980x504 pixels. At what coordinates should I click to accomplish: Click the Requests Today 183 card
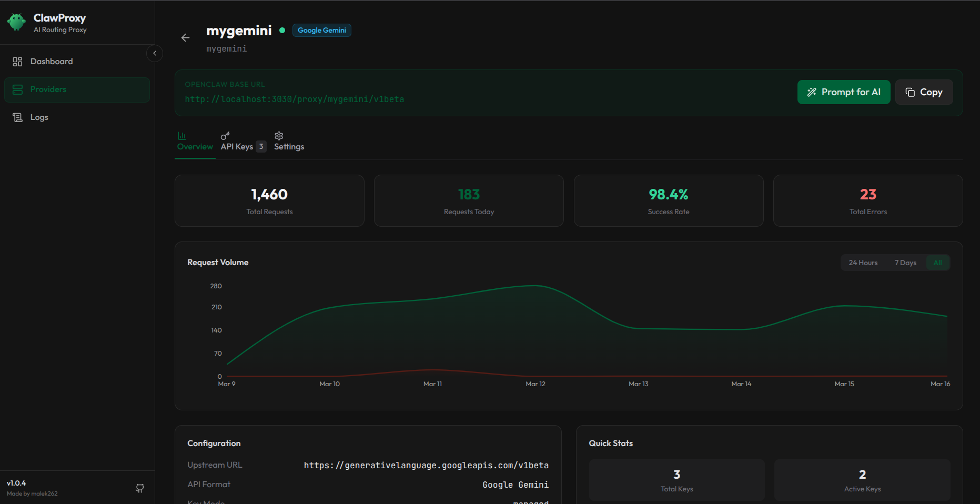click(469, 201)
